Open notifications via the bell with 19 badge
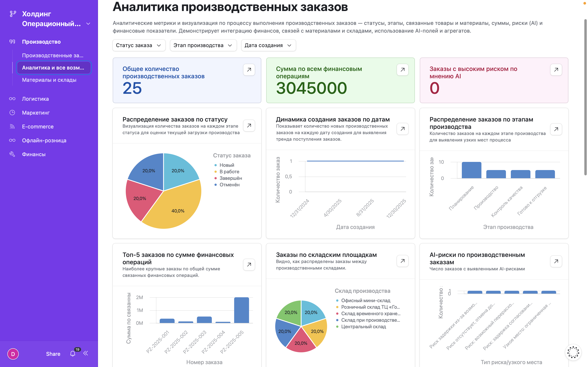This screenshot has height=367, width=588. click(x=72, y=354)
